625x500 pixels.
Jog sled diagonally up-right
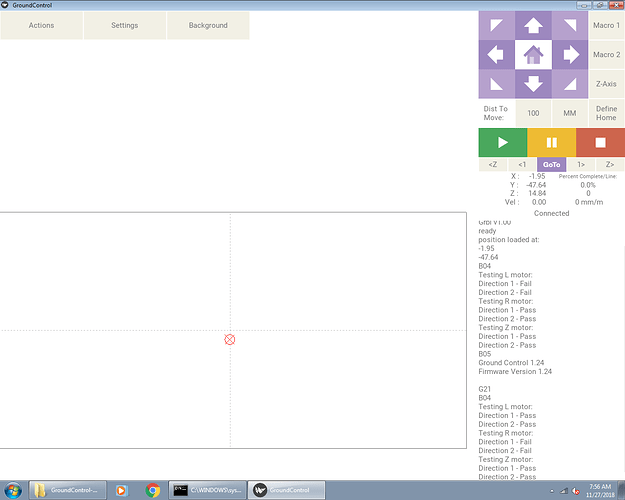coord(570,25)
